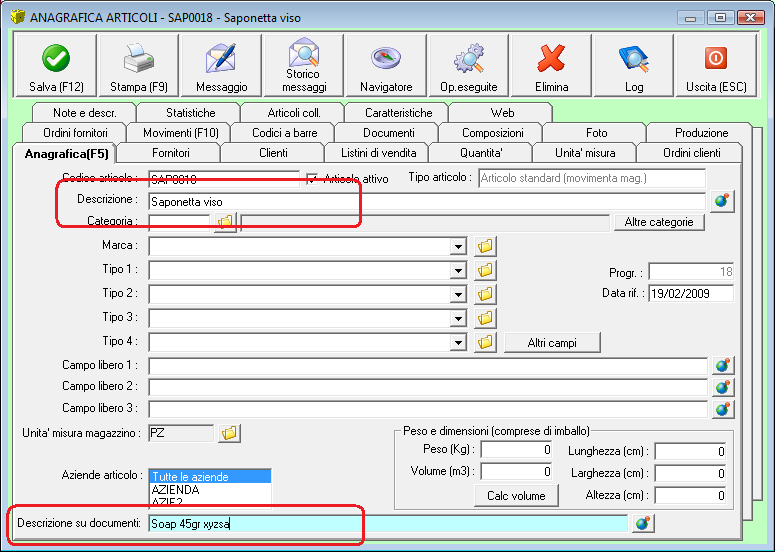775x552 pixels.
Task: Select Tutte le aziende in list
Action: tap(210, 477)
